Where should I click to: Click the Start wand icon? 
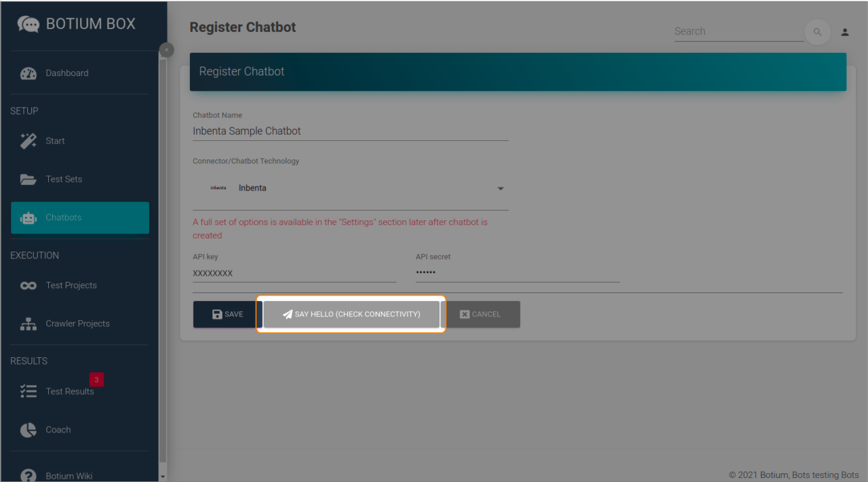click(x=28, y=140)
